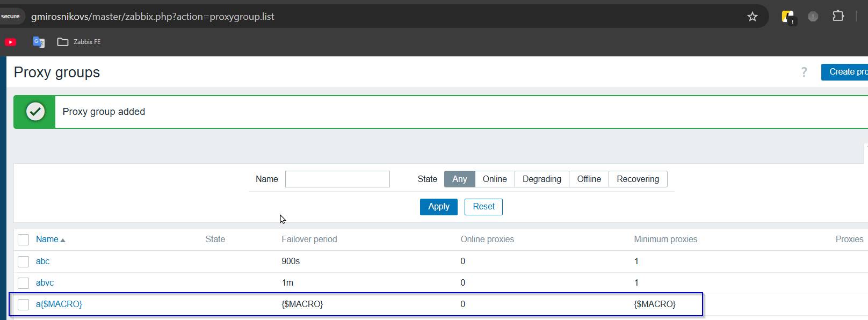Click the gray circle extension icon

pos(813,17)
